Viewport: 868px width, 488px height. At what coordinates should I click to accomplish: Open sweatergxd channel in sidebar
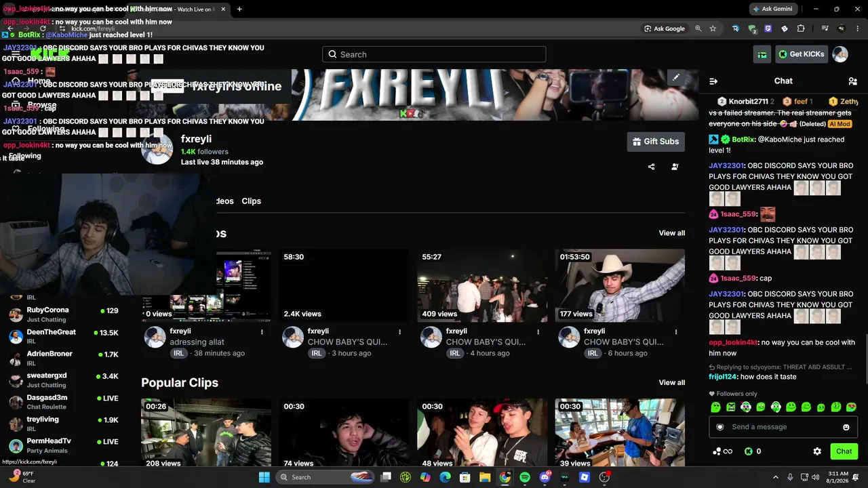click(x=64, y=380)
